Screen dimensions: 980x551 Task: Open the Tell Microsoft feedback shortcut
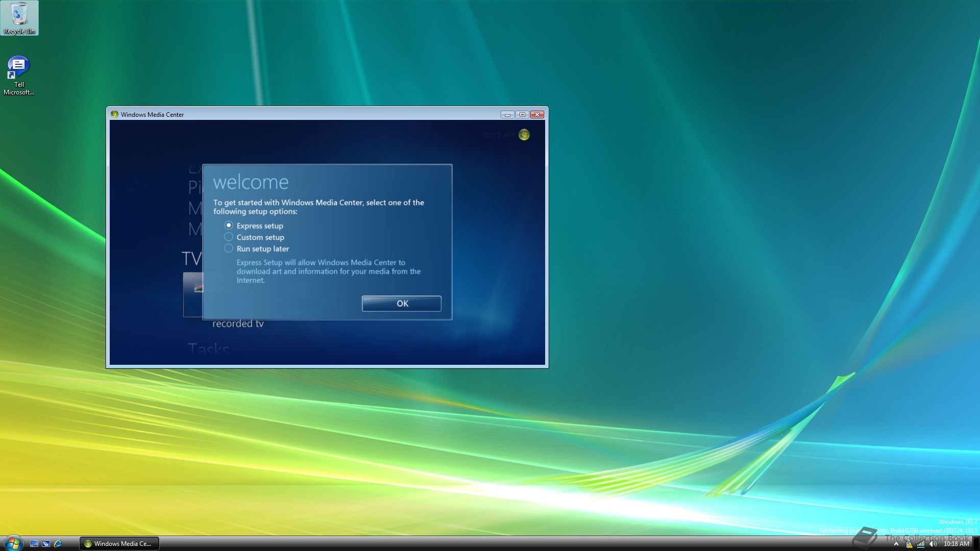19,76
